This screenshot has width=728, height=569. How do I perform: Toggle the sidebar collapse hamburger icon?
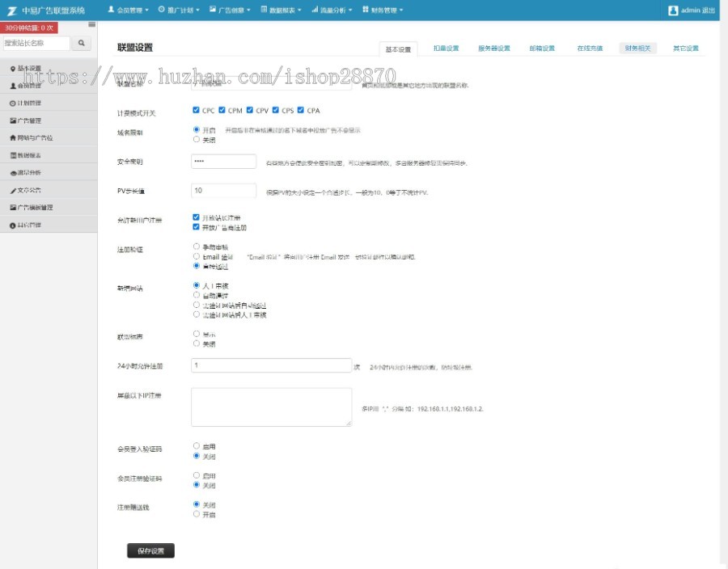click(x=91, y=24)
